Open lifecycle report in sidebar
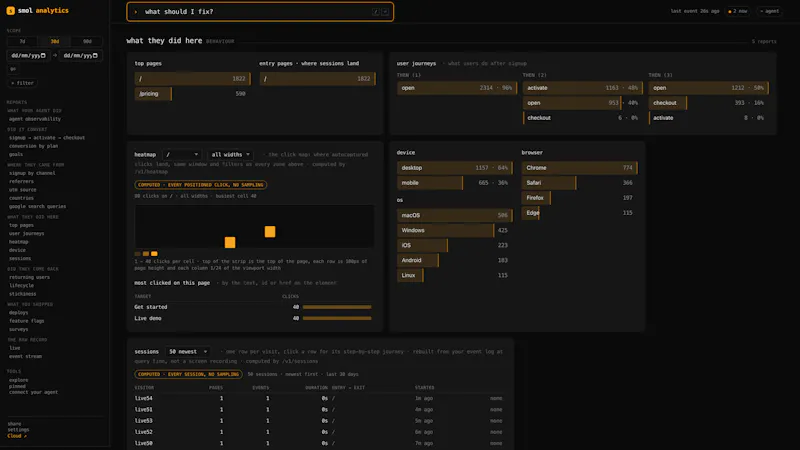The width and height of the screenshot is (800, 450). (x=21, y=286)
